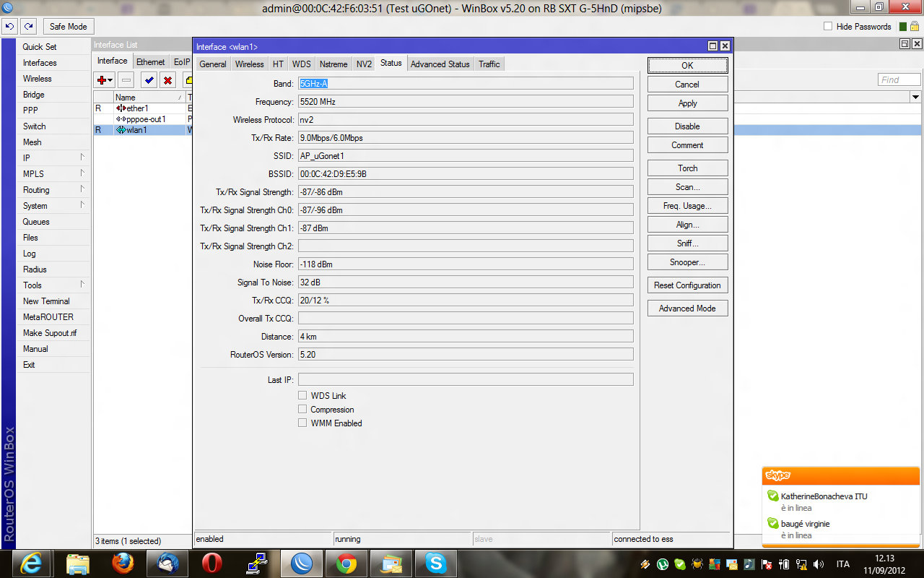Expand the Tools submenu
924x578 pixels.
pyautogui.click(x=82, y=284)
